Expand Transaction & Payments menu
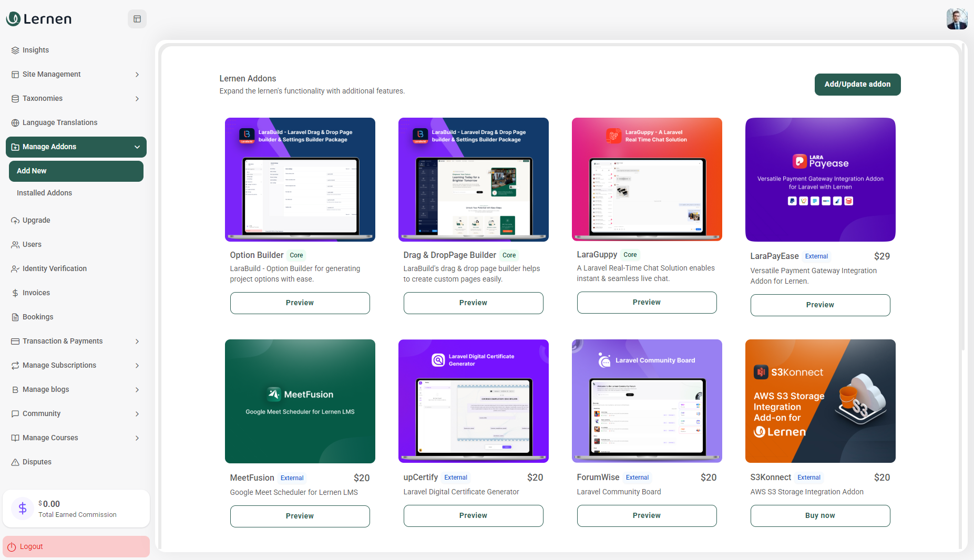Viewport: 974px width, 560px height. (137, 341)
